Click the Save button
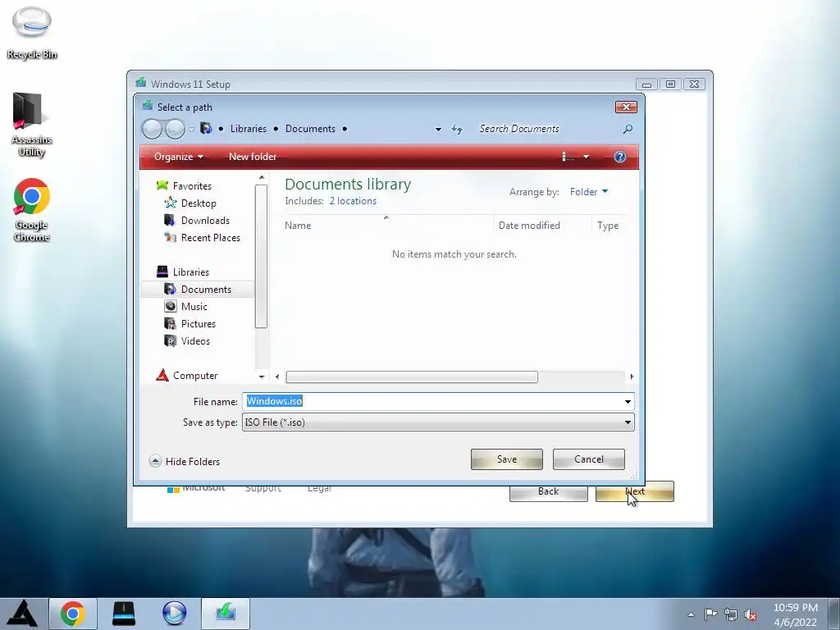Image resolution: width=840 pixels, height=630 pixels. click(507, 459)
